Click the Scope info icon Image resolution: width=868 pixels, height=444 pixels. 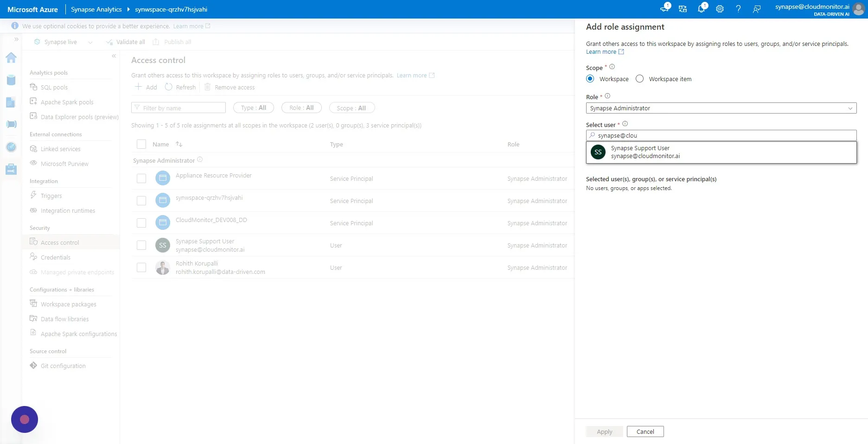pyautogui.click(x=612, y=67)
